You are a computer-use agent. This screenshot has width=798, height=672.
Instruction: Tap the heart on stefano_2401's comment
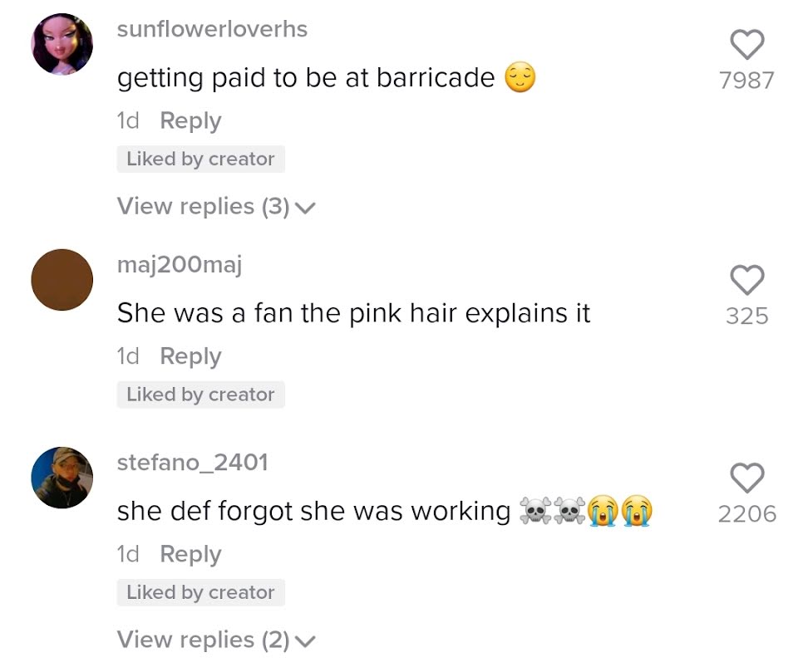pos(747,478)
